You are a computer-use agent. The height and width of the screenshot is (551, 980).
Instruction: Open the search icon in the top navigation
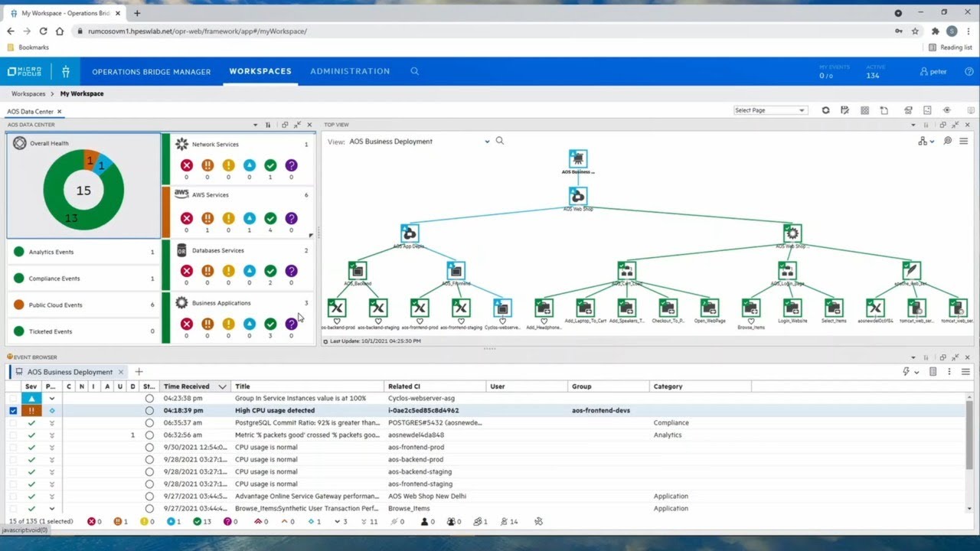[x=414, y=71]
